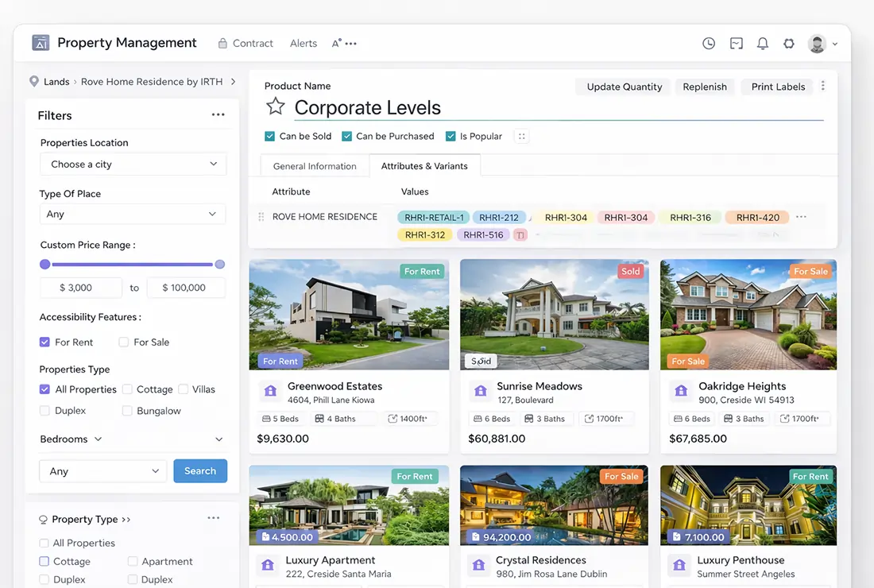Switch to the General Information tab
This screenshot has height=588, width=874.
tap(314, 166)
